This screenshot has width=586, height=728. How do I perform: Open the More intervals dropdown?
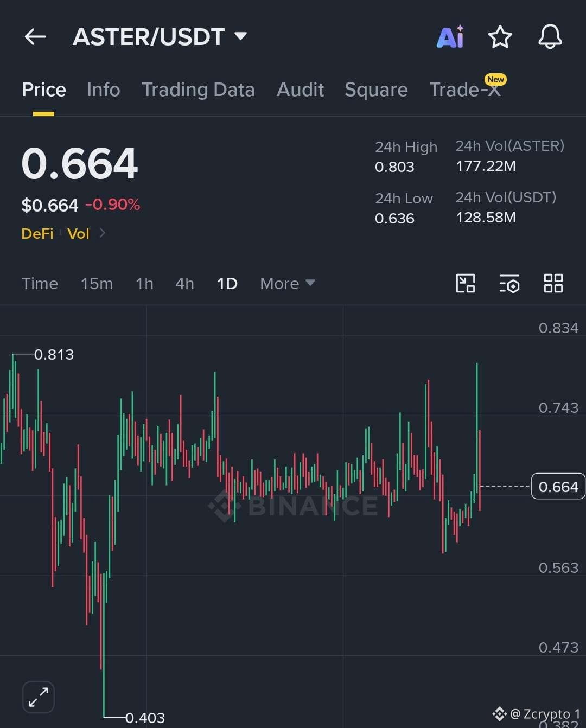pos(288,283)
